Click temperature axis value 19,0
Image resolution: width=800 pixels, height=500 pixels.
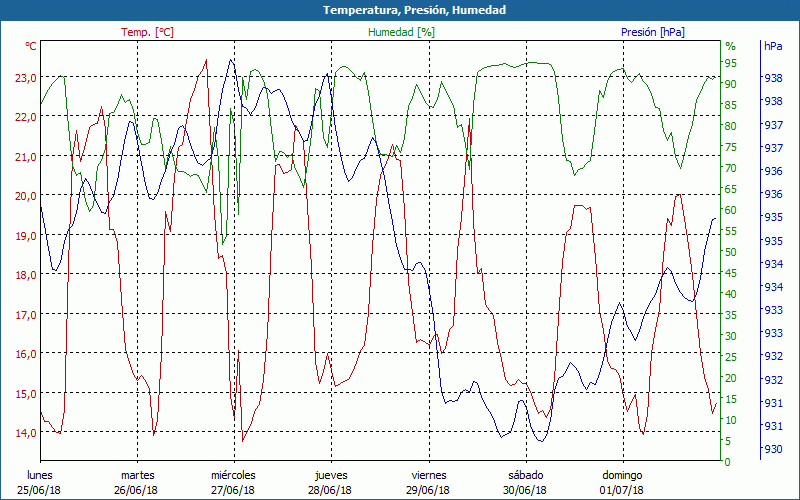pos(27,236)
